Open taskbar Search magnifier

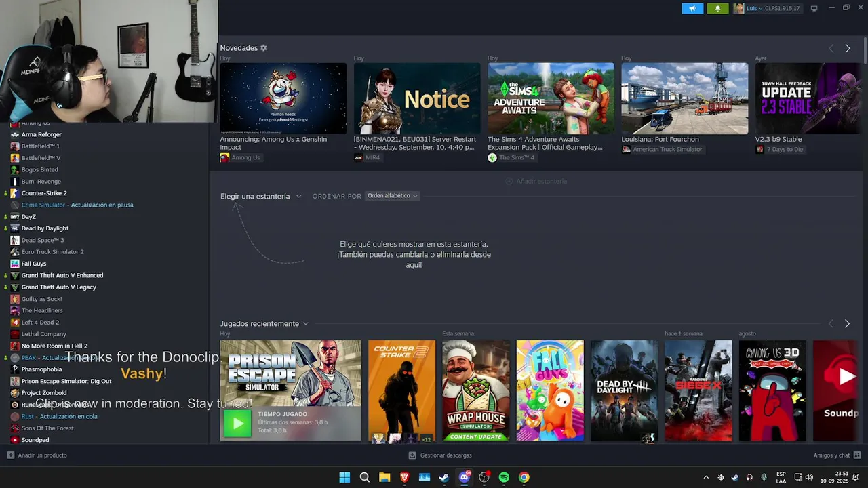tap(364, 477)
